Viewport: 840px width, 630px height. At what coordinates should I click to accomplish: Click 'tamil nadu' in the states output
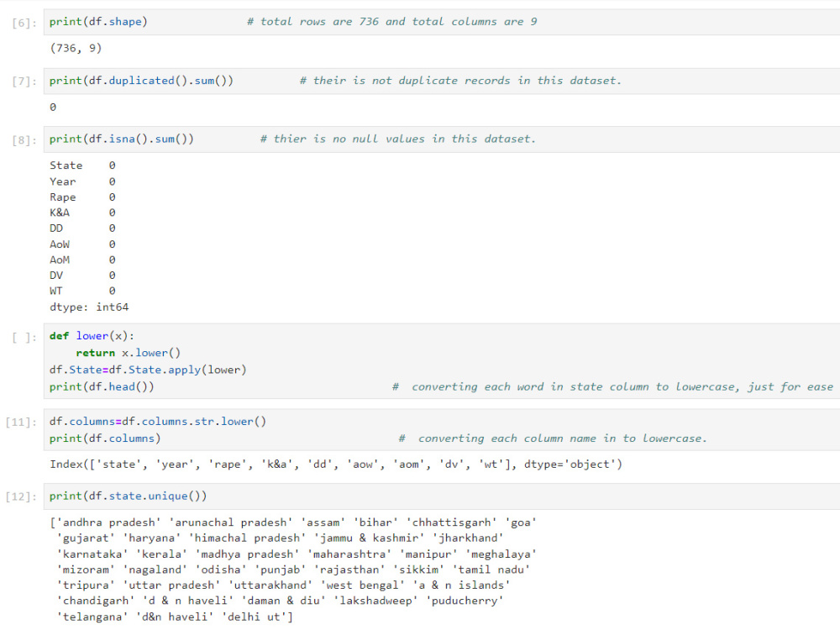[491, 570]
